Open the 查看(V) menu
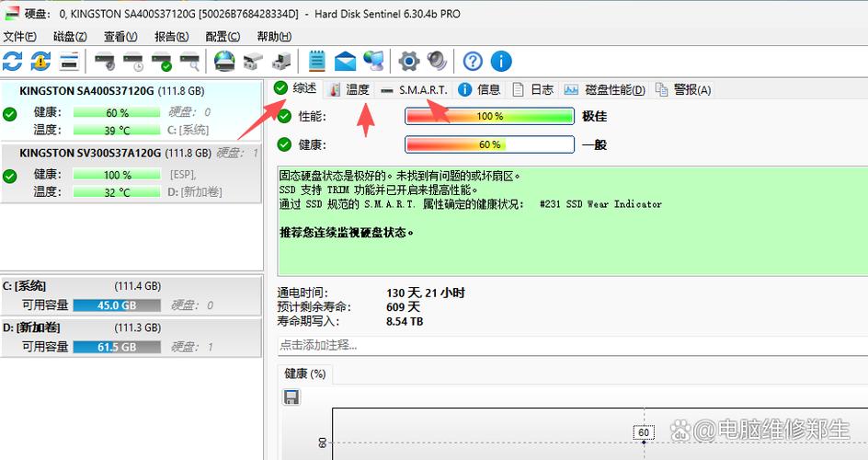The image size is (868, 460). pos(120,37)
